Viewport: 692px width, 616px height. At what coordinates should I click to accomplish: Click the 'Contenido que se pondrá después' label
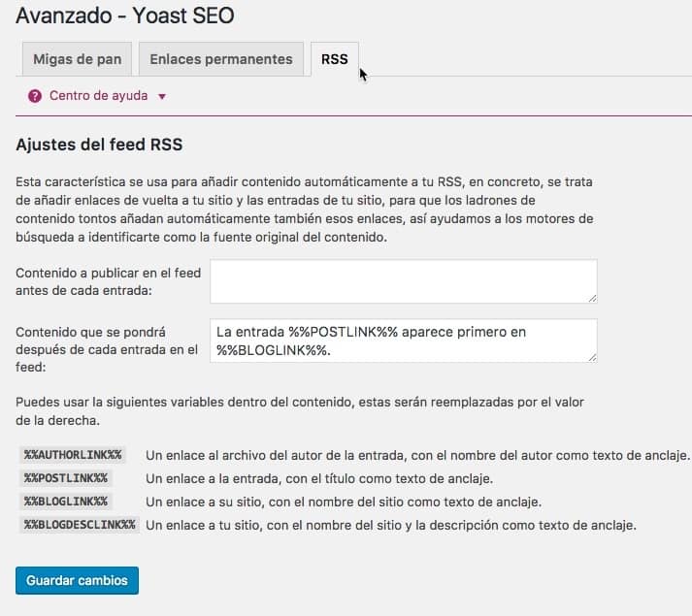pos(107,349)
